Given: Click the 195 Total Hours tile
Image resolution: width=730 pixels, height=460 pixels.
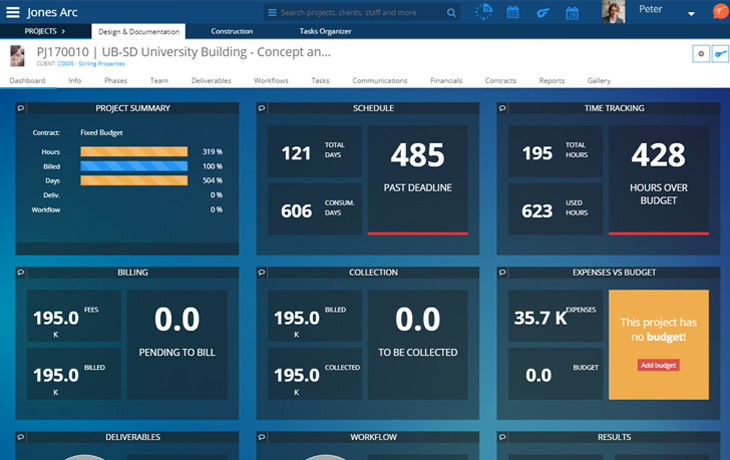Looking at the screenshot, I should click(x=555, y=151).
